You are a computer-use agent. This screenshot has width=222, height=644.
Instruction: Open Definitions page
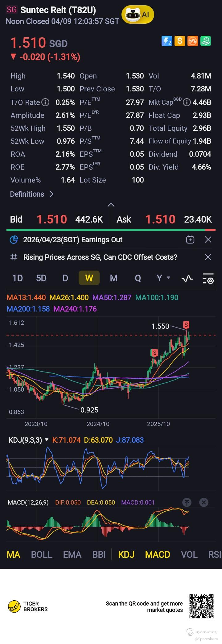pos(32,194)
